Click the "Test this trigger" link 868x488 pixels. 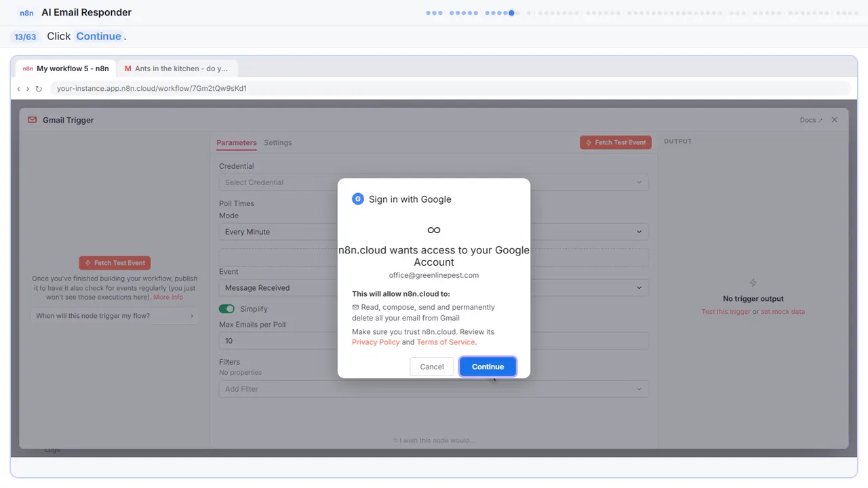click(x=726, y=312)
